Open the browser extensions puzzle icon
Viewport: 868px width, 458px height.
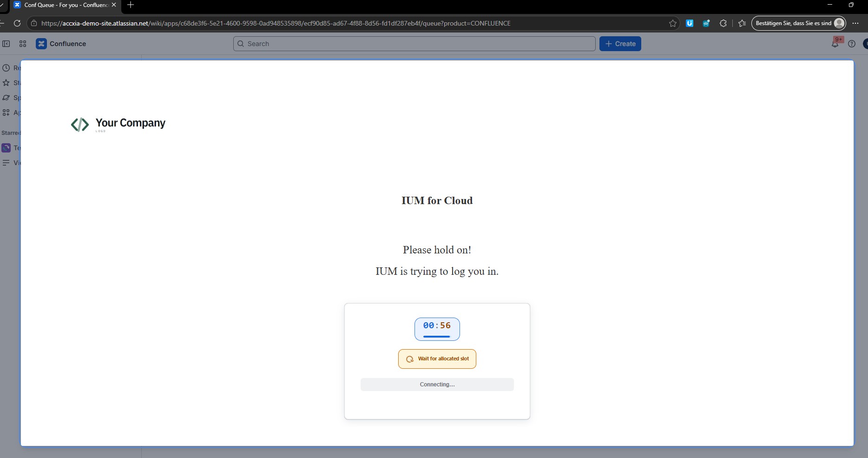tap(723, 23)
